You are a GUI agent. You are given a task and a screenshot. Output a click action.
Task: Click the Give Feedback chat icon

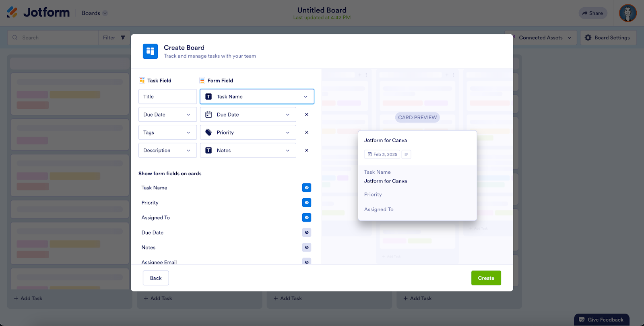click(582, 320)
